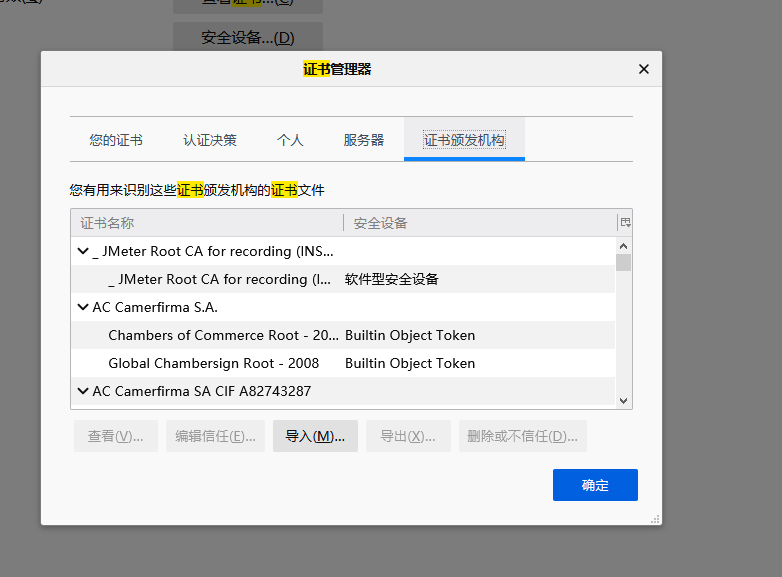Sort by the 安全设备 column header

click(480, 223)
